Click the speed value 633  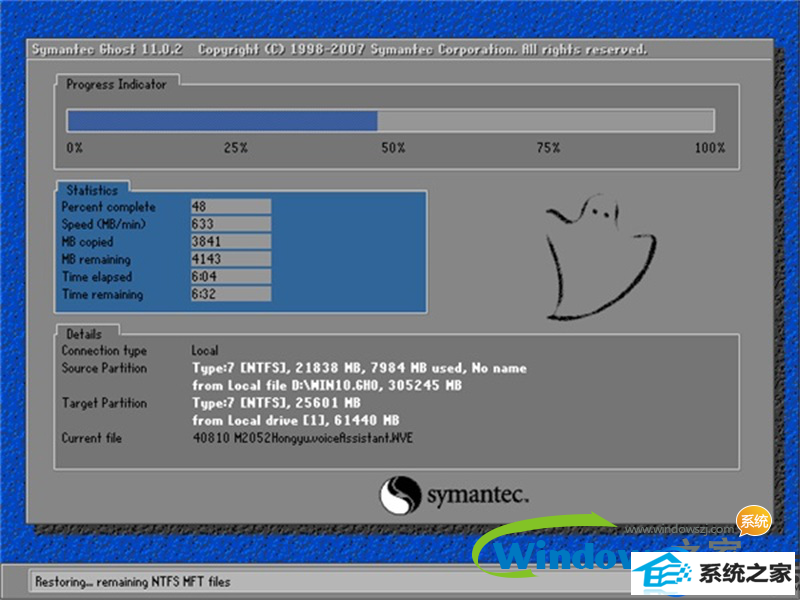click(231, 223)
